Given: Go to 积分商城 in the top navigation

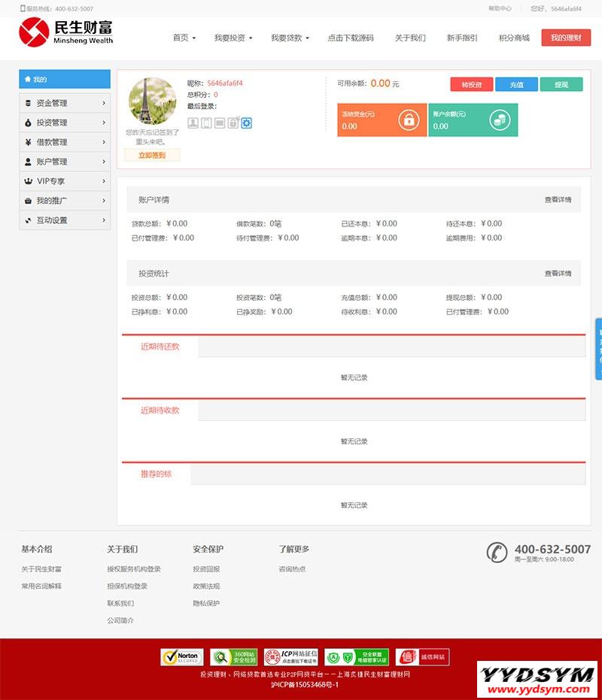Looking at the screenshot, I should [x=514, y=38].
